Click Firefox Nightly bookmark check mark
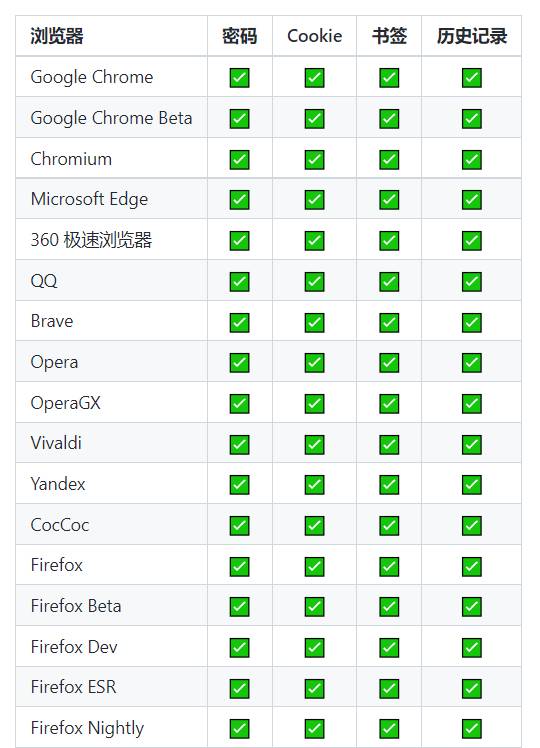This screenshot has width=540, height=748. coord(389,729)
